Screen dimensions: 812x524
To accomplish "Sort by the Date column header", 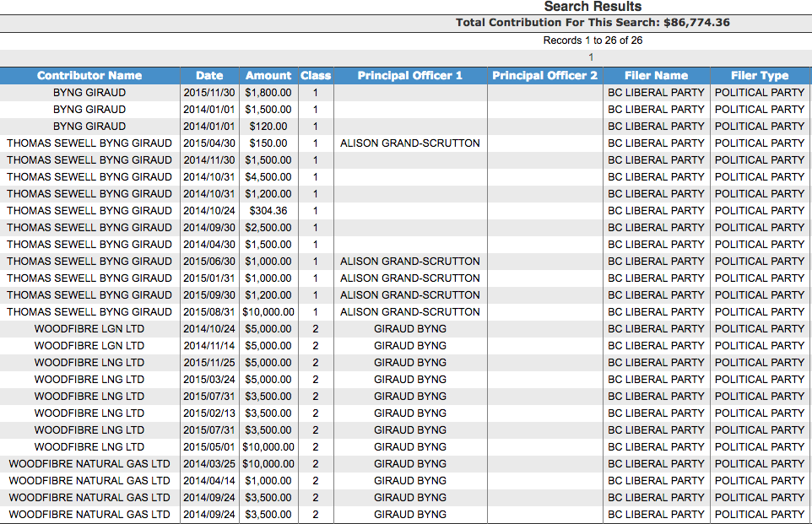I will tap(209, 76).
